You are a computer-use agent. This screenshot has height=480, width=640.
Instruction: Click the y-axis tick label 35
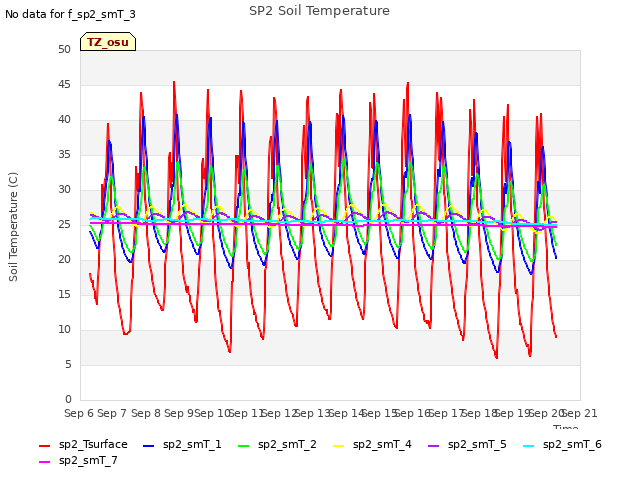[64, 154]
